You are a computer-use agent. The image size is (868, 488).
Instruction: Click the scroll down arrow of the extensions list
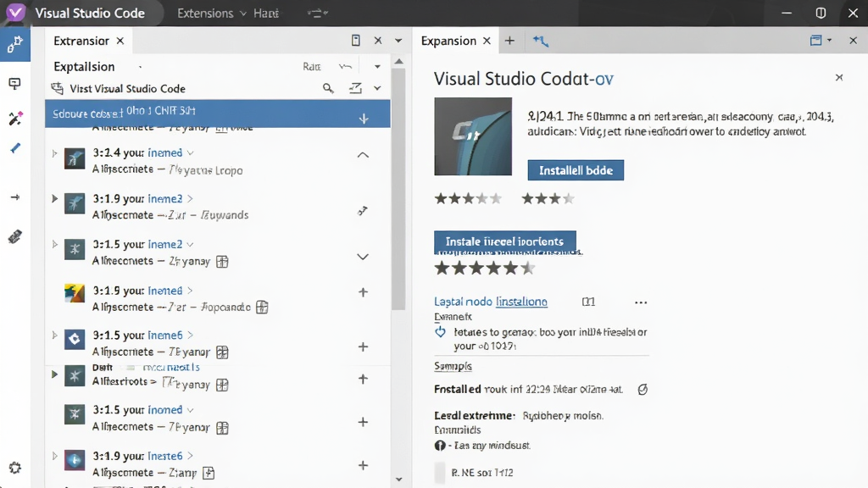(x=399, y=480)
